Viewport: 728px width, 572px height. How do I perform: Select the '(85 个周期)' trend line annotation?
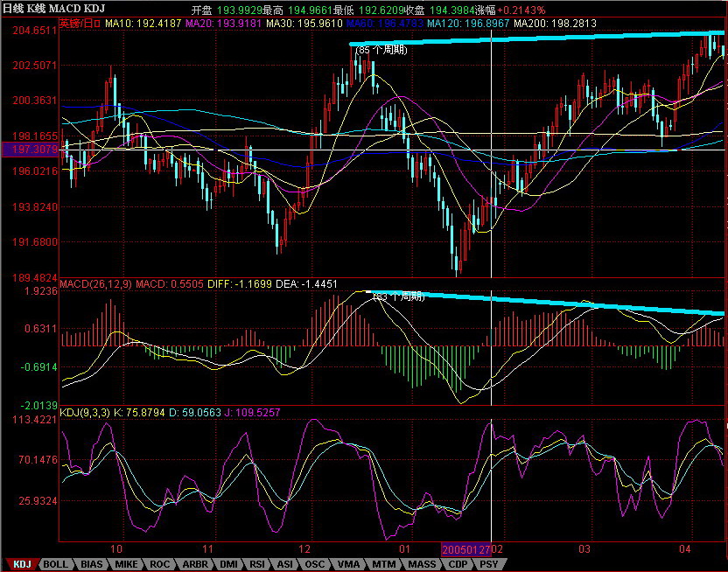(x=381, y=50)
